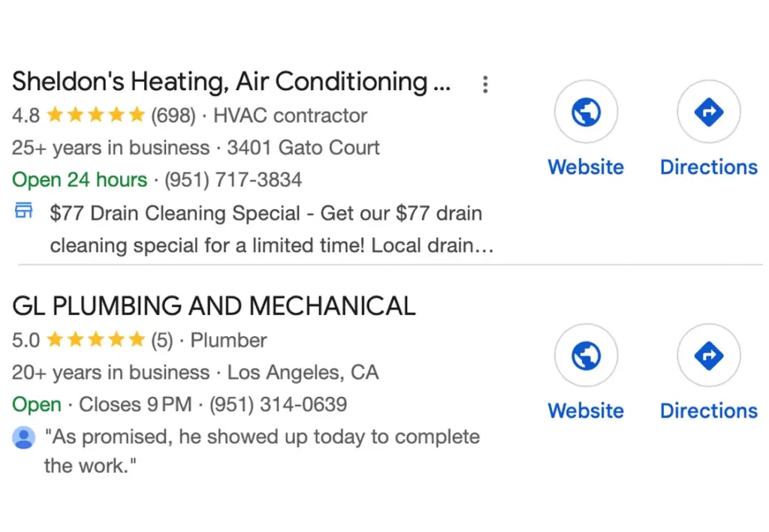Click Directions label for Sheldon's Heating
Viewport: 769px width, 532px height.
(x=708, y=167)
